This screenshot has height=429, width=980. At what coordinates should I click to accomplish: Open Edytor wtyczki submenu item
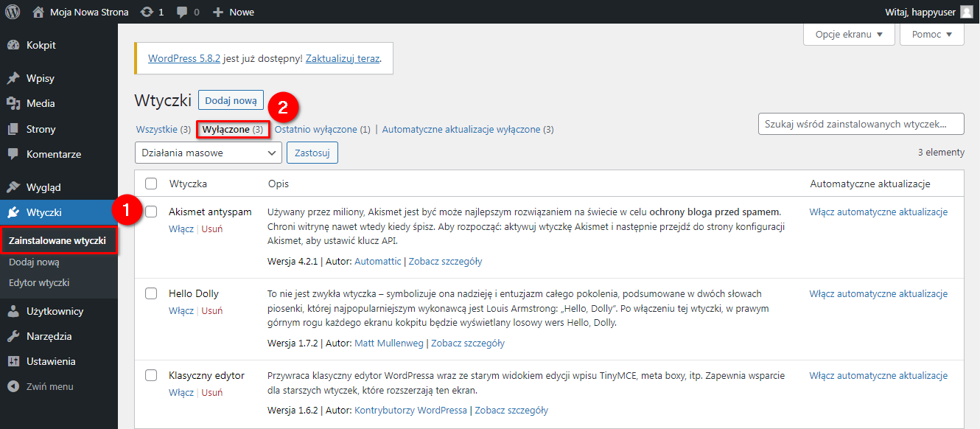(39, 282)
